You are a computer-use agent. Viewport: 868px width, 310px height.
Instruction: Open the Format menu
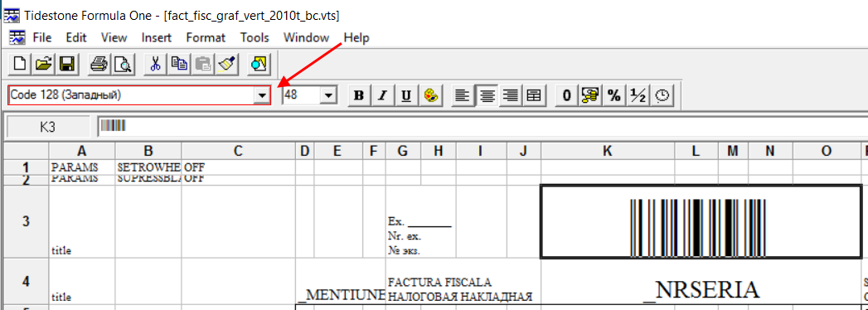tap(206, 37)
